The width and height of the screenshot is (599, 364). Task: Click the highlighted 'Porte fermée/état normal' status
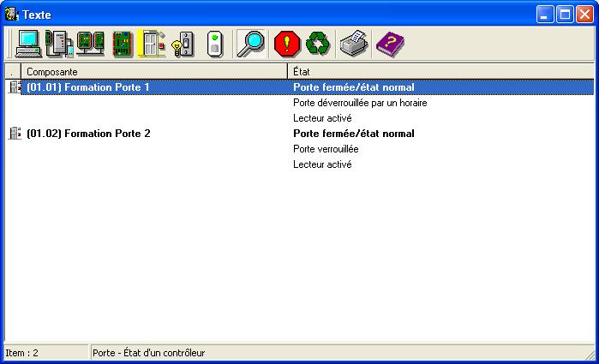pyautogui.click(x=354, y=87)
